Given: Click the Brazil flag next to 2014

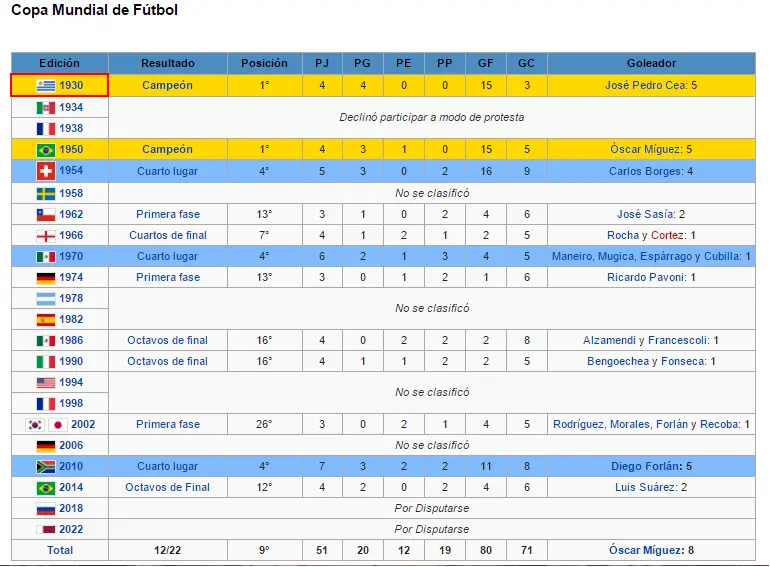Looking at the screenshot, I should coord(46,488).
